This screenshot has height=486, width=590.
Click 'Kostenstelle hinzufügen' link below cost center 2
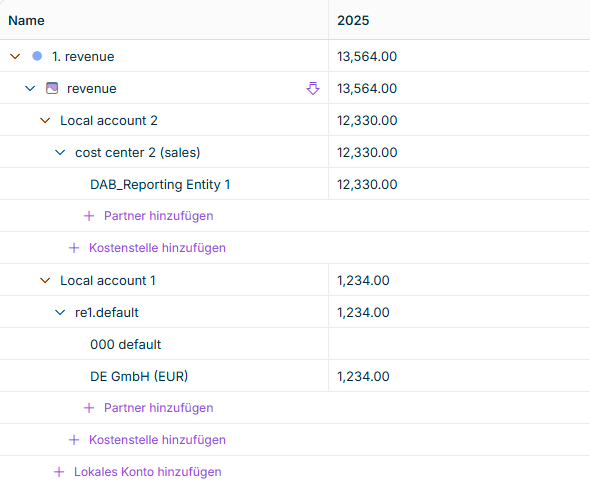[157, 248]
